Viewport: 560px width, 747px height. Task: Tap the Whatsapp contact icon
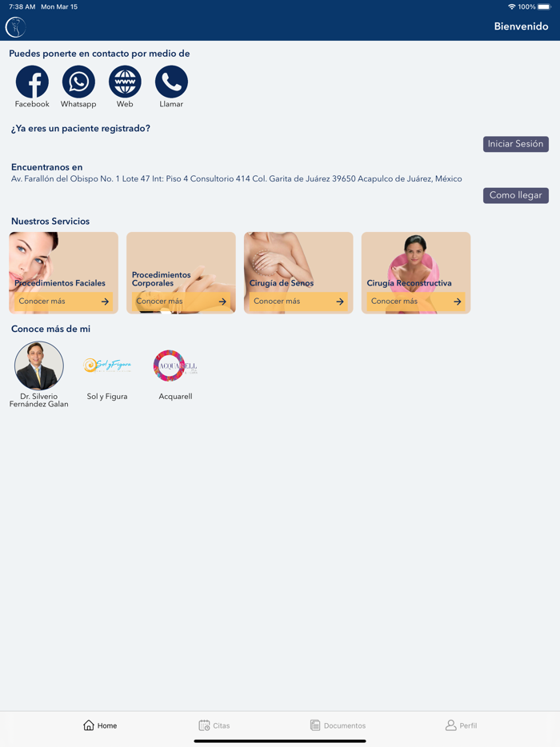[78, 82]
